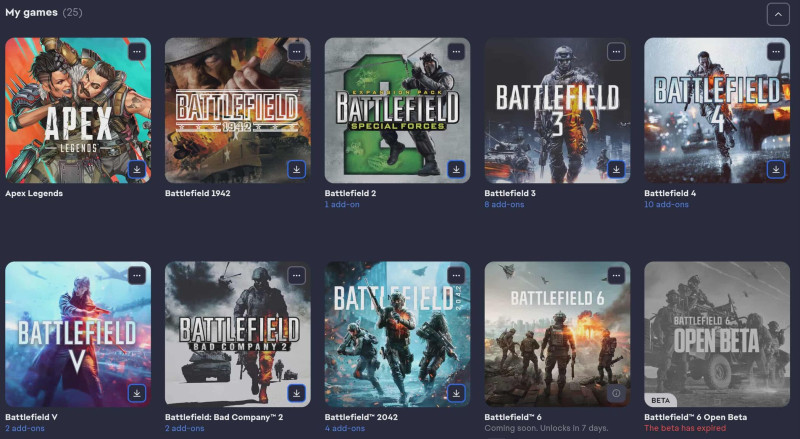Viewport: 800px width, 439px height.
Task: Download Battlefield: Bad Company 2 via its icon
Action: 296,393
